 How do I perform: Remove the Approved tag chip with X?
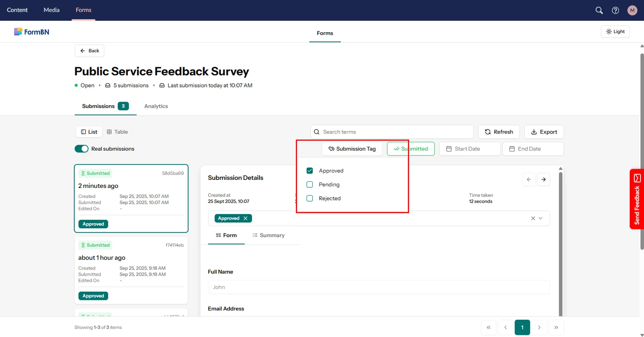(x=245, y=218)
